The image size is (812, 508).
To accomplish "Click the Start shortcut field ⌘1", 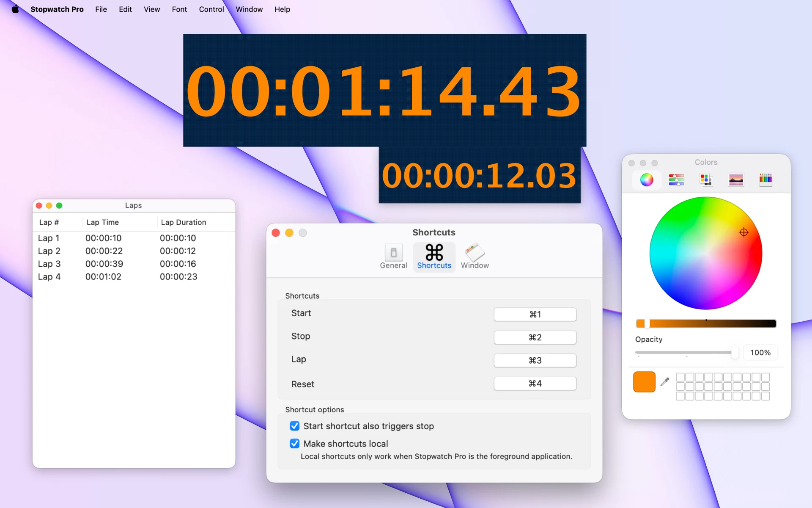I will [535, 314].
